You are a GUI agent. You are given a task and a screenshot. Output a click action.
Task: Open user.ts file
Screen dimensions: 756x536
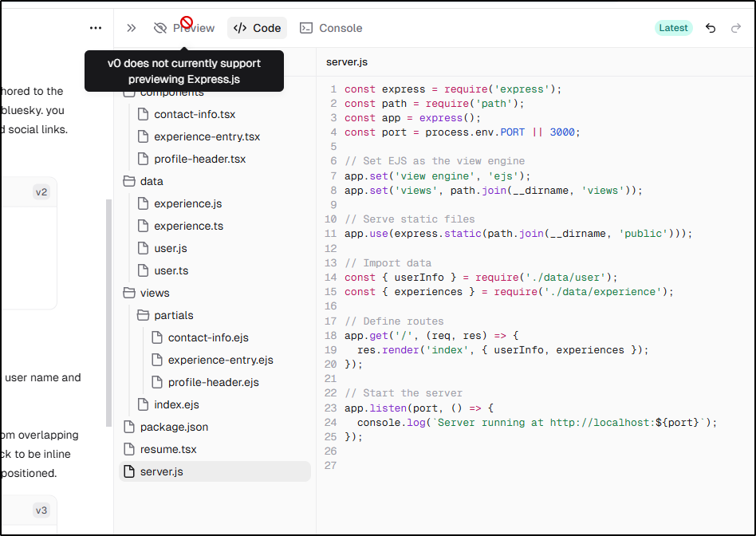click(x=171, y=270)
